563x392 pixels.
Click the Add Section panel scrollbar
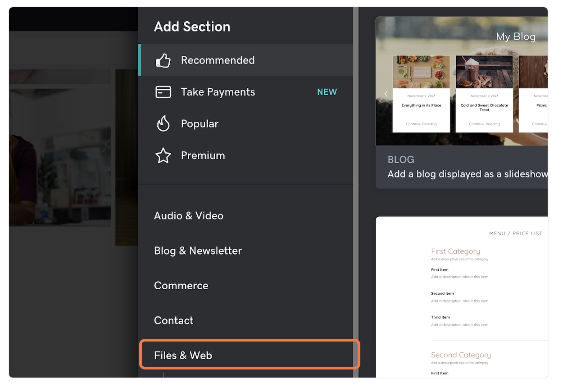tap(356, 180)
